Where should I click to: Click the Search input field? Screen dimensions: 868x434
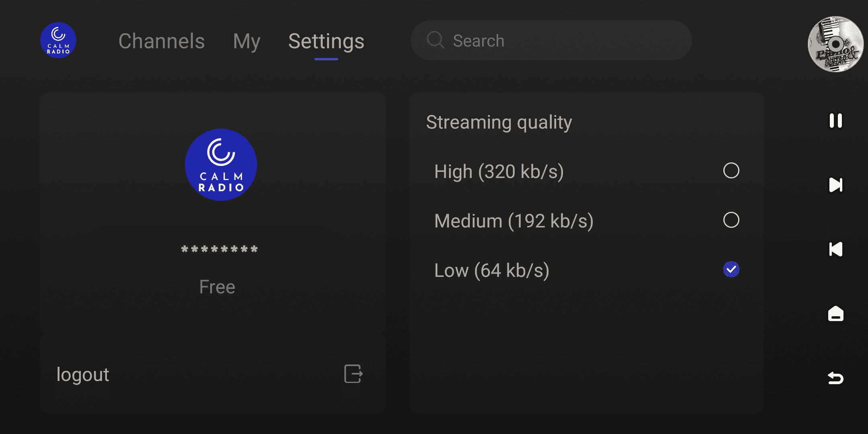pos(563,40)
